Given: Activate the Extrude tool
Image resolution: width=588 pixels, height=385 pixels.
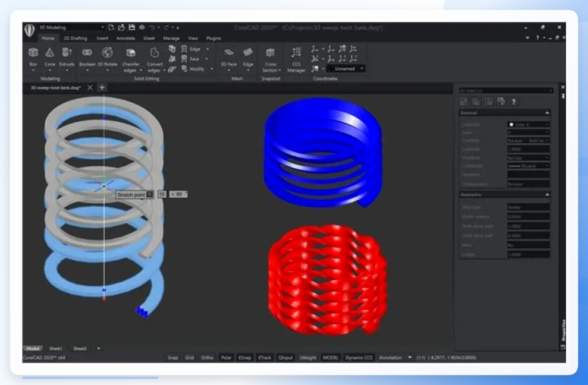Looking at the screenshot, I should 67,56.
